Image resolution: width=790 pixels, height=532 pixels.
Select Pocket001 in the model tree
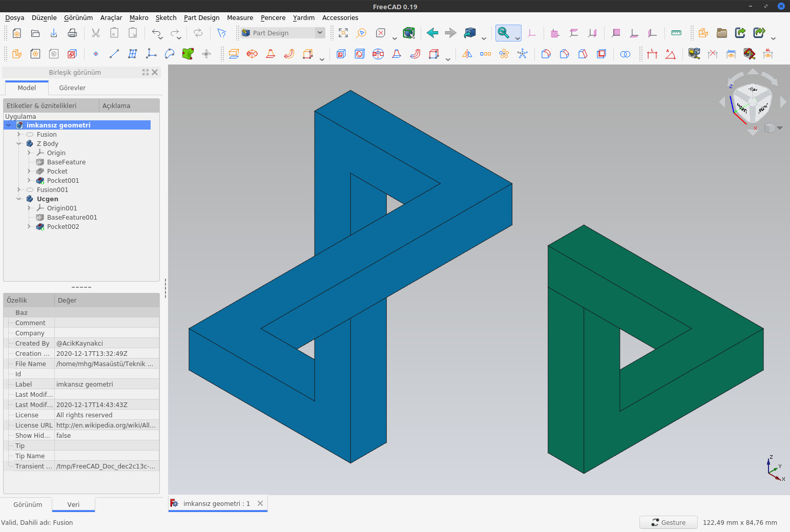click(63, 181)
